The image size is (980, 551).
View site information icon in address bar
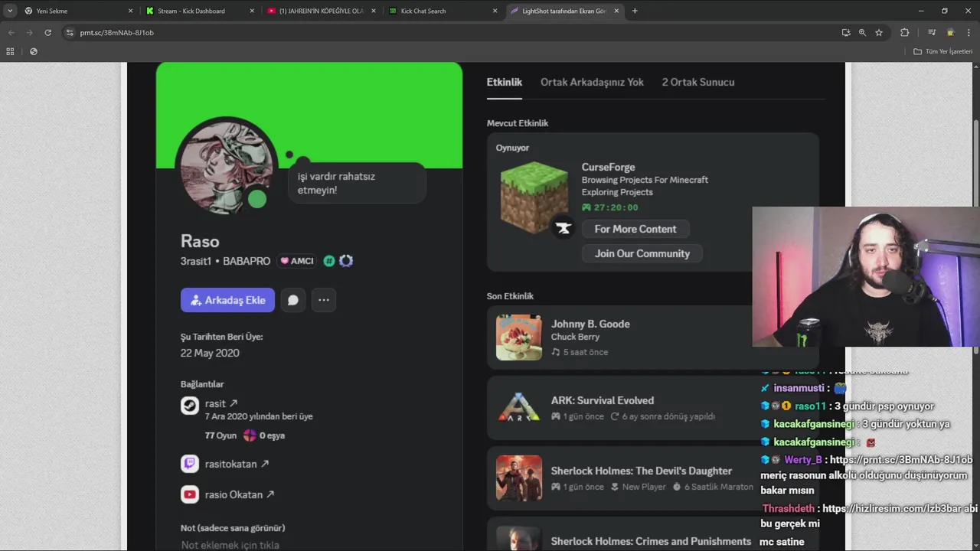(70, 33)
